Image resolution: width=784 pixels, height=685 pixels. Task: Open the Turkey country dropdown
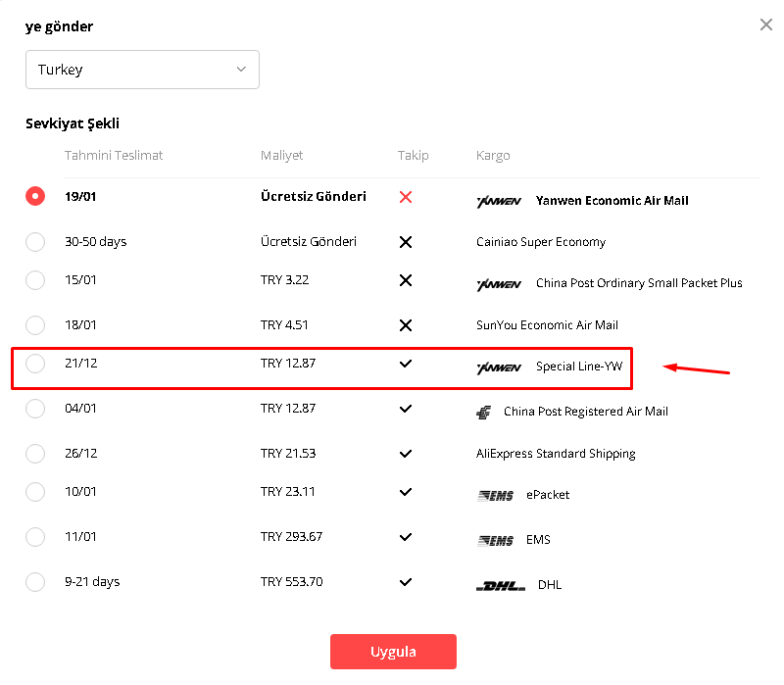(x=142, y=70)
